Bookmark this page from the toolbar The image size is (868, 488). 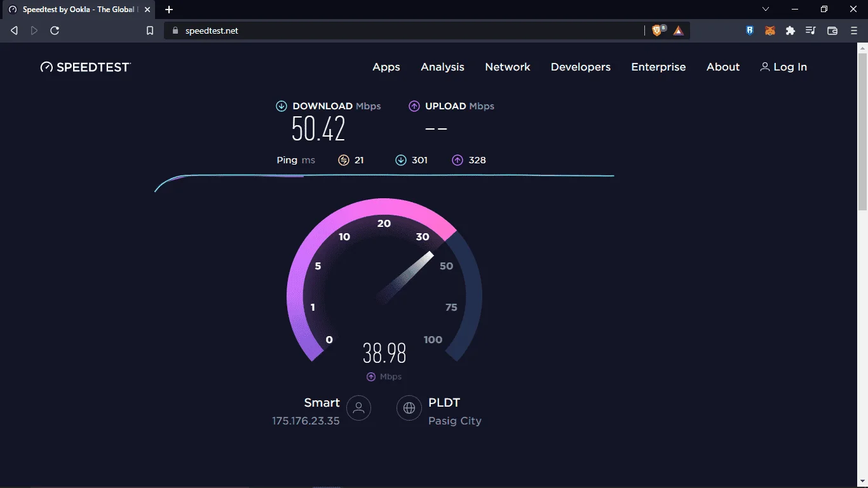tap(150, 30)
